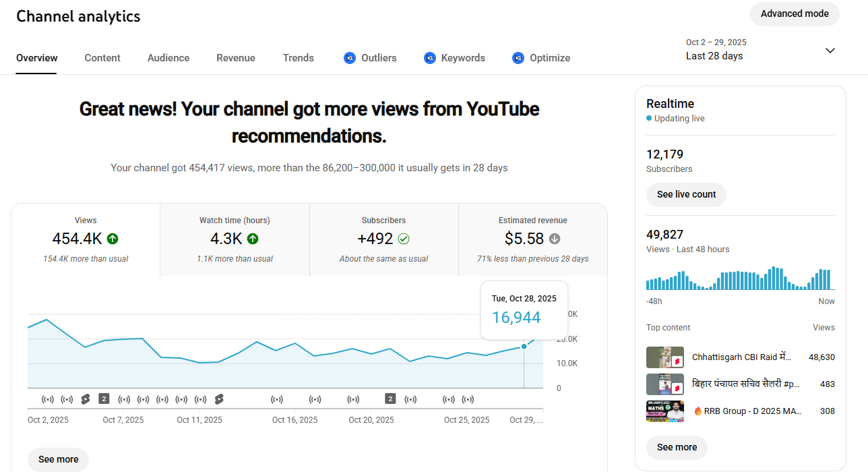Click the 16,944 tooltip value
Viewport: 868px width, 472px height.
(x=516, y=318)
